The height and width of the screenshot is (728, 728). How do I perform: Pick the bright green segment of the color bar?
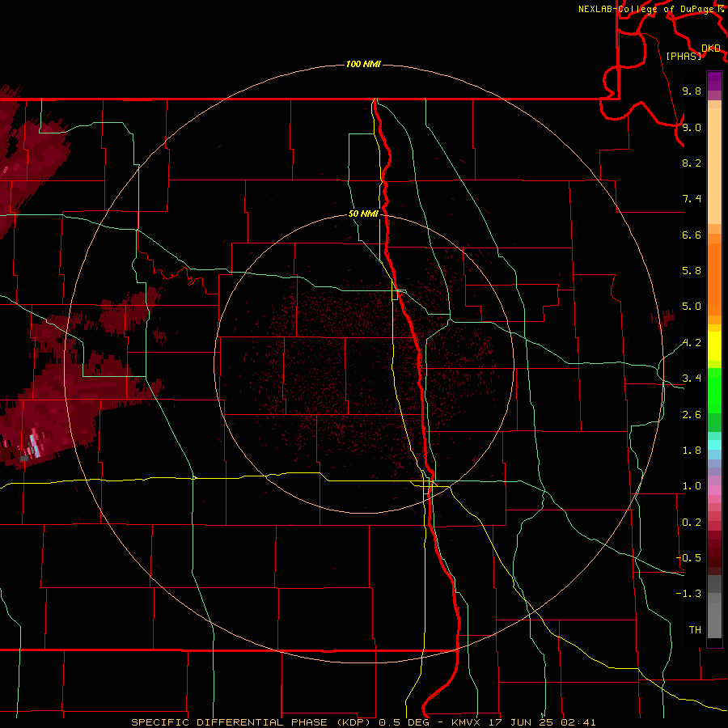tap(714, 390)
